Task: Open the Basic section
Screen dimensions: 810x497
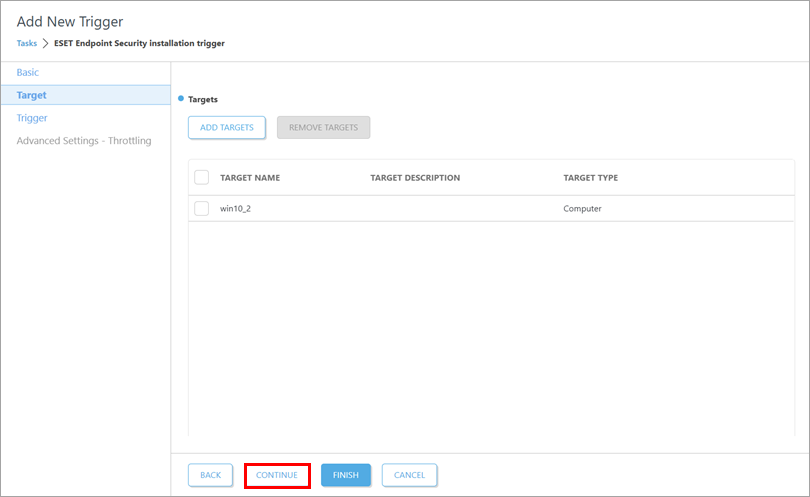Action: point(28,73)
